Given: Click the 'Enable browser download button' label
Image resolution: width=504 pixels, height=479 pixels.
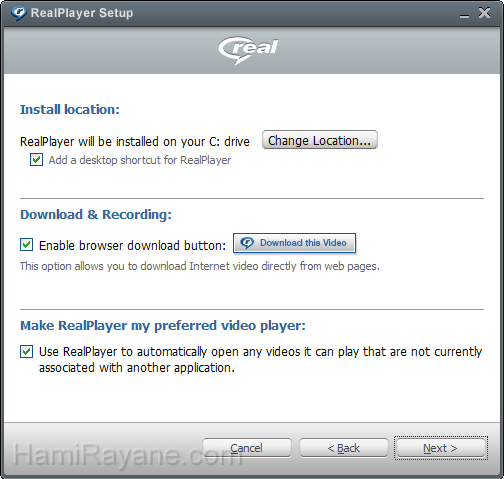Looking at the screenshot, I should pyautogui.click(x=132, y=246).
